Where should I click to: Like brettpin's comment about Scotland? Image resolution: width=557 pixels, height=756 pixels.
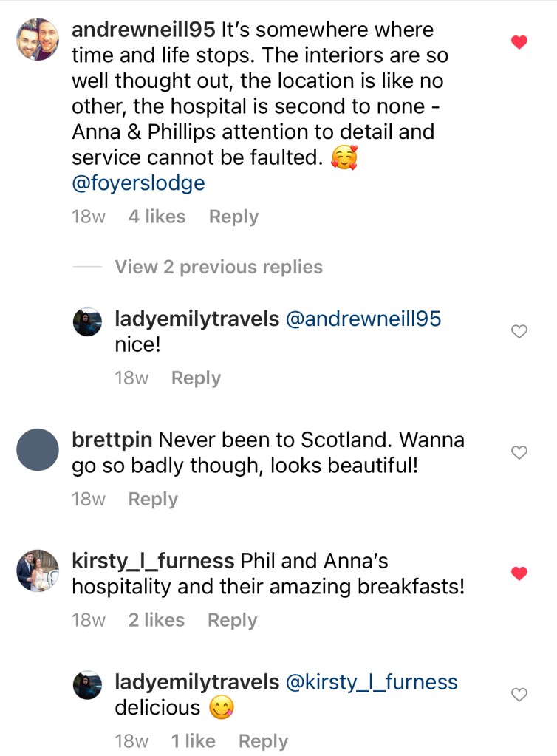pos(519,452)
